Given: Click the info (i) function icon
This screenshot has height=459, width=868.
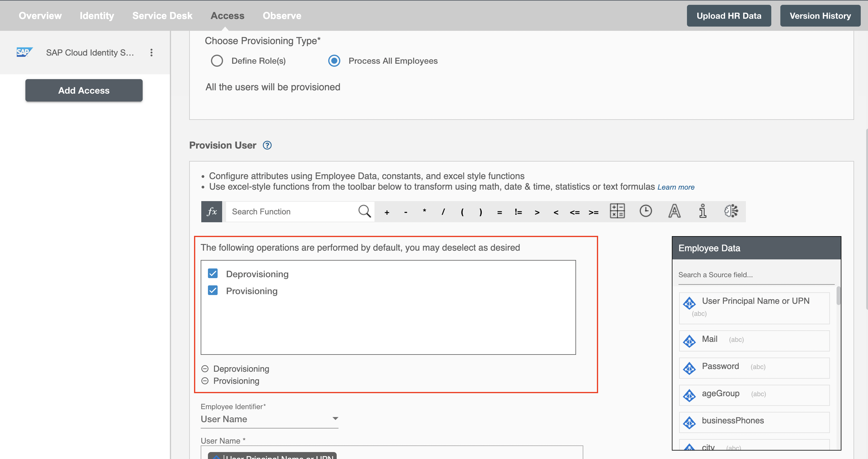Looking at the screenshot, I should [x=703, y=211].
